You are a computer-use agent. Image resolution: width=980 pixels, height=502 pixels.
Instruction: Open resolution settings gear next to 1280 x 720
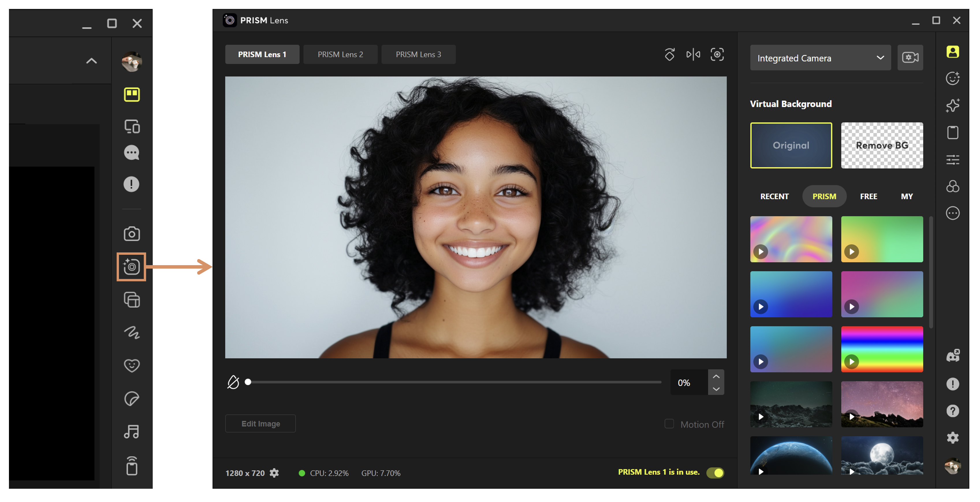pyautogui.click(x=274, y=473)
